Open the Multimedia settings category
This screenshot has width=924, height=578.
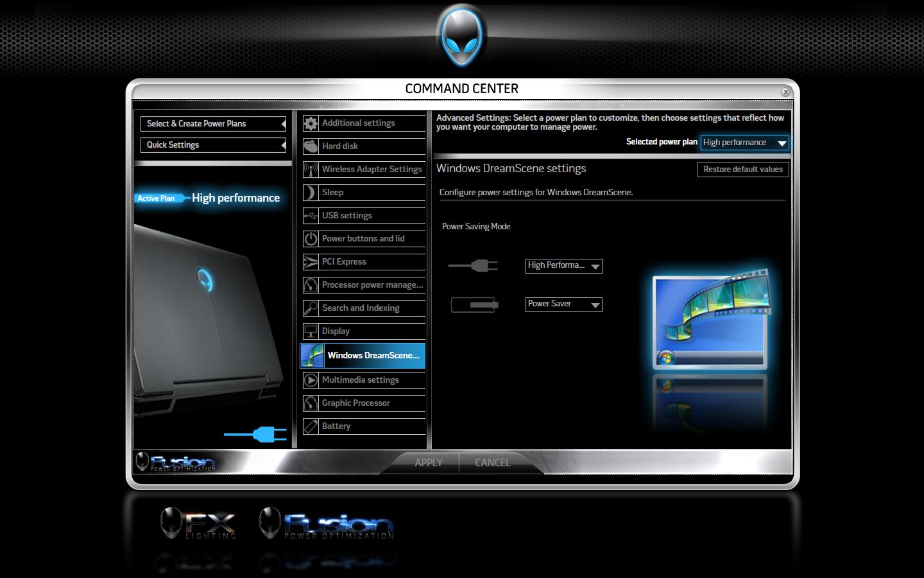click(364, 380)
